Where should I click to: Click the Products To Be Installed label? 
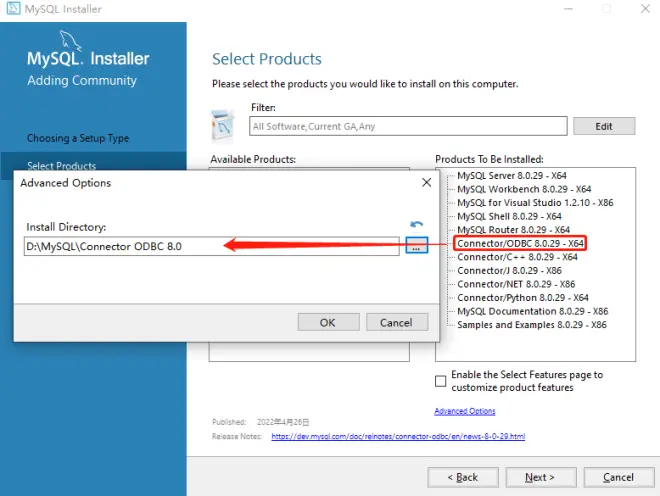pos(489,159)
